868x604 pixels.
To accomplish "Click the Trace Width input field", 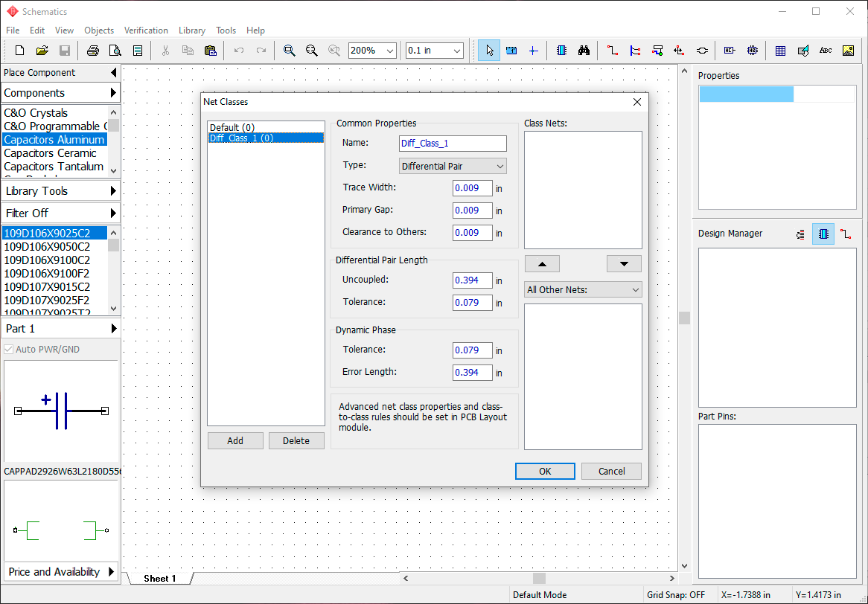I will tap(472, 188).
